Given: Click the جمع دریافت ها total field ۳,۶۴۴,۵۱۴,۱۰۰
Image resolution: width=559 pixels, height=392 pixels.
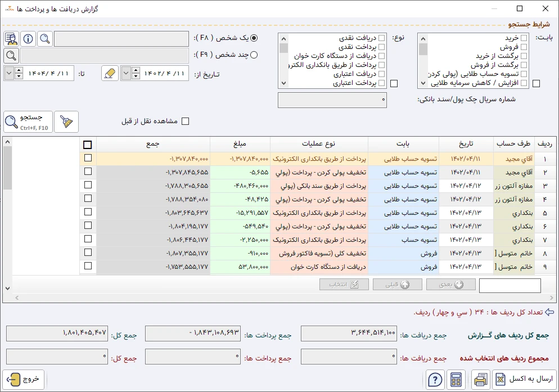Looking at the screenshot, I should 349,334.
